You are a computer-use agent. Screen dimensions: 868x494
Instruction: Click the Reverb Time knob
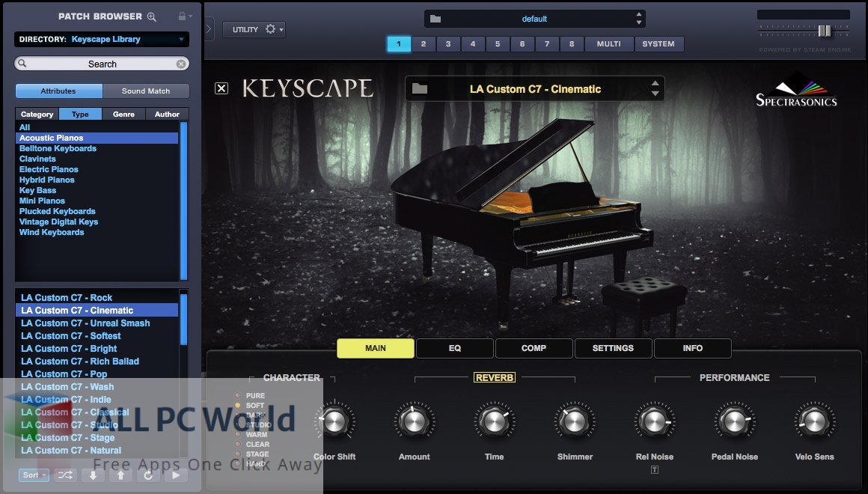pyautogui.click(x=495, y=421)
